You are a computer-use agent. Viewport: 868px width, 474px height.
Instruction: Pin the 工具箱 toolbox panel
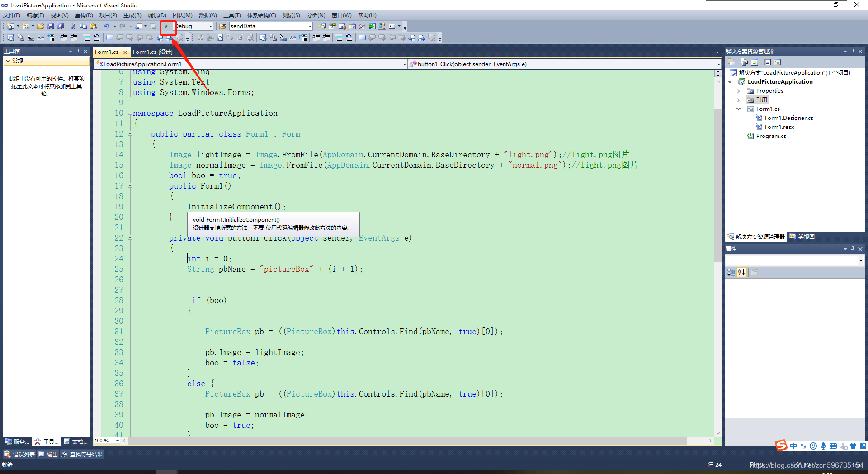pyautogui.click(x=78, y=51)
